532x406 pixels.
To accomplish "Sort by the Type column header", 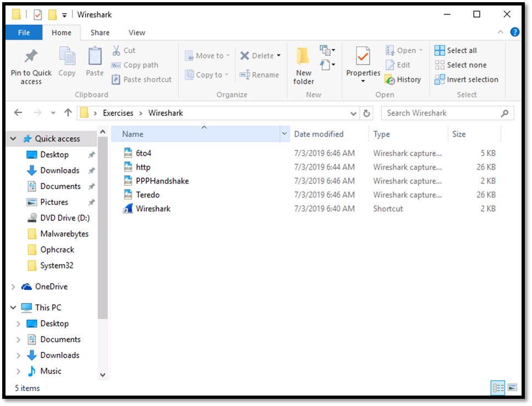I will point(382,134).
